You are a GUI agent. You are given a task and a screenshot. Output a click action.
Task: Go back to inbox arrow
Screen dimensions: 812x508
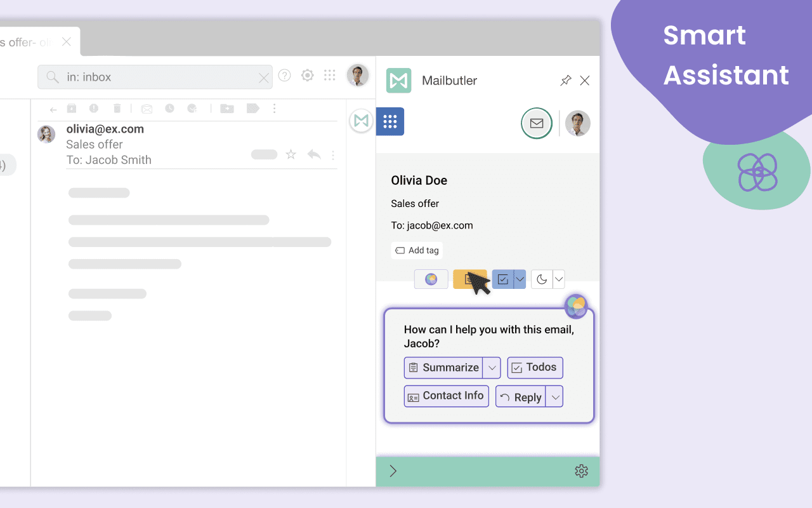click(x=53, y=109)
